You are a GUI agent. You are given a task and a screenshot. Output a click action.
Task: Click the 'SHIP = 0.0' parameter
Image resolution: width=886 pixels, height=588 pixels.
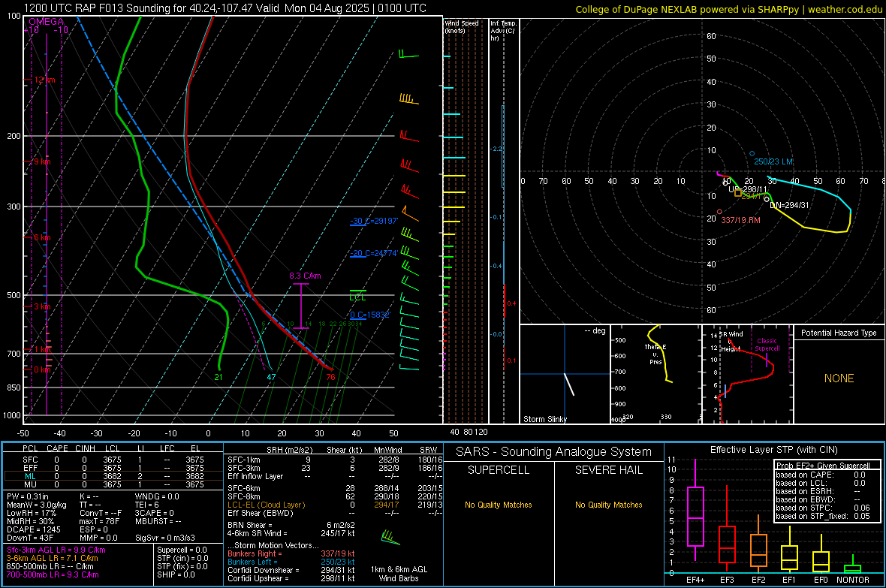tap(176, 574)
